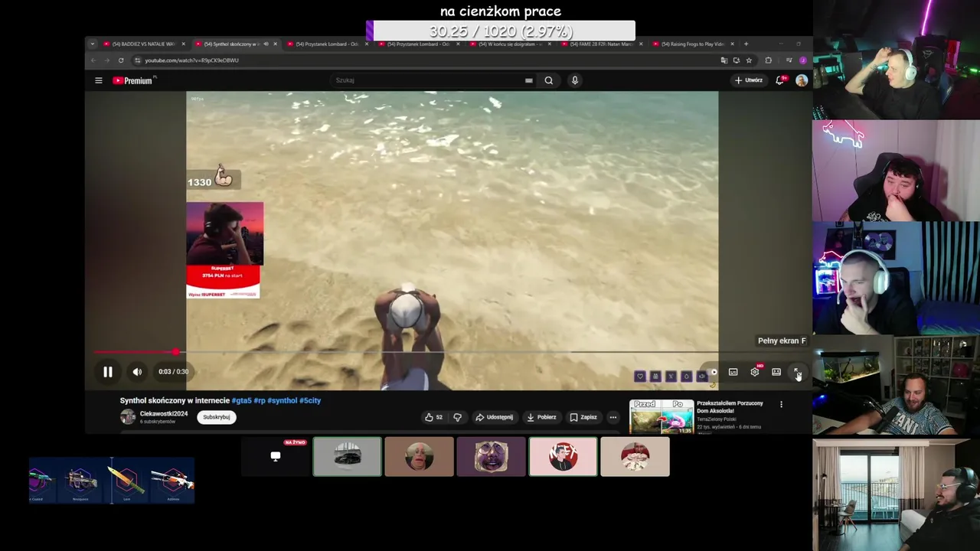Enter full screen with the Pełny ekran button
This screenshot has height=551, width=980.
pyautogui.click(x=797, y=372)
